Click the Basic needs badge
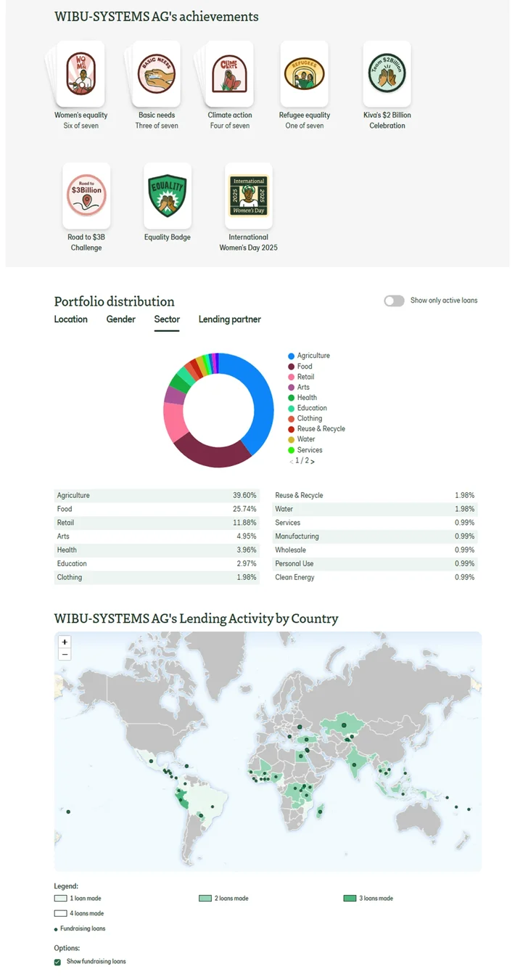The height and width of the screenshot is (980, 515). (x=157, y=74)
